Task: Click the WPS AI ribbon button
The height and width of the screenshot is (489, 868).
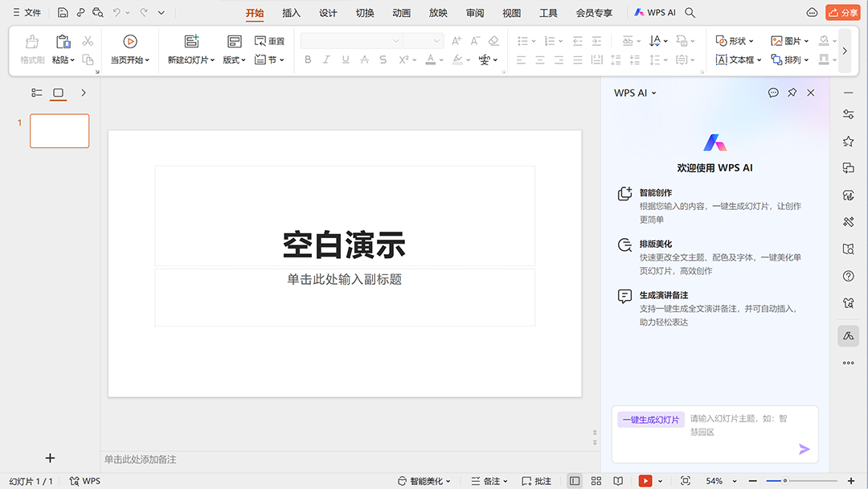Action: (655, 12)
